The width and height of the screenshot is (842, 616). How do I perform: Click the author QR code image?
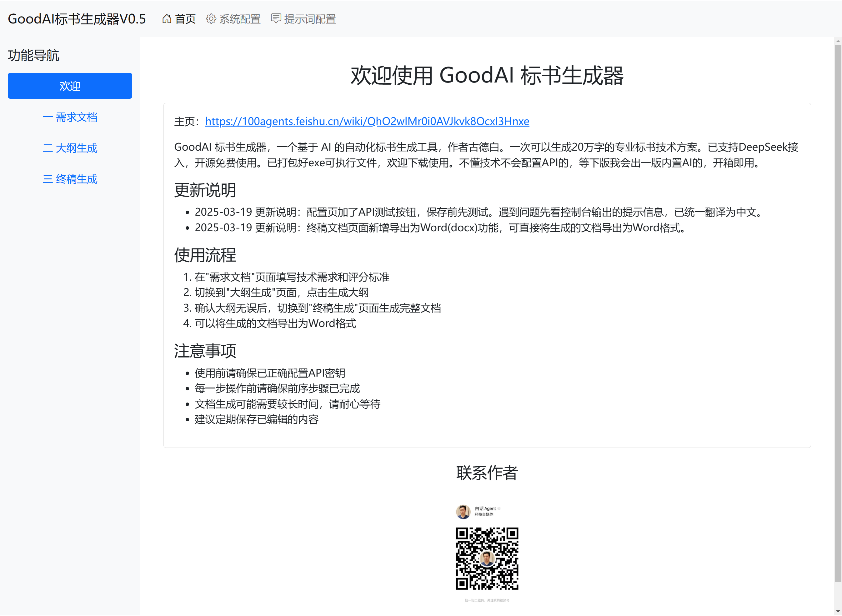pyautogui.click(x=487, y=558)
